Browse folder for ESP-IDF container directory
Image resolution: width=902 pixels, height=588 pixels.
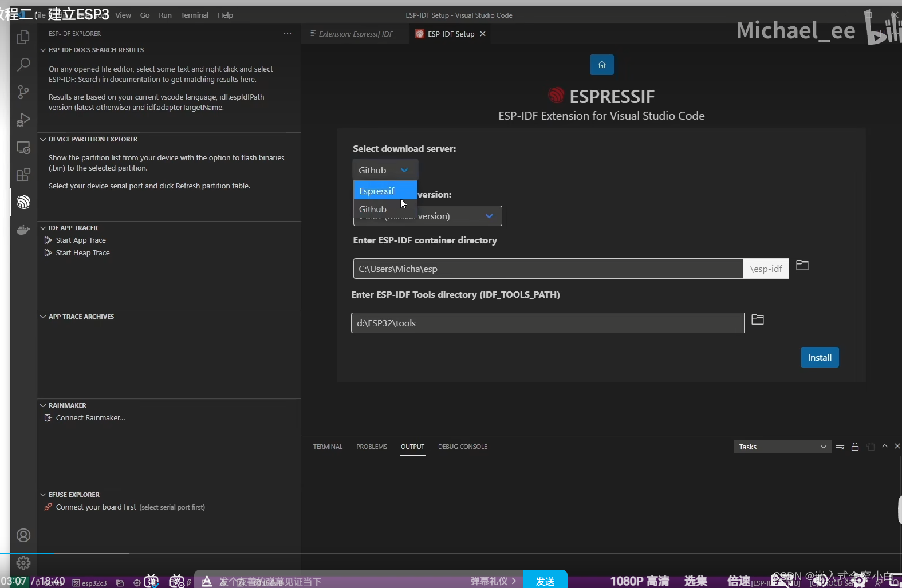click(x=802, y=265)
